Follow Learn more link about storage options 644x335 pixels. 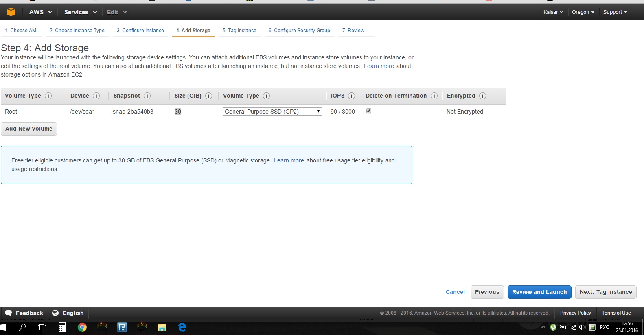(x=379, y=66)
